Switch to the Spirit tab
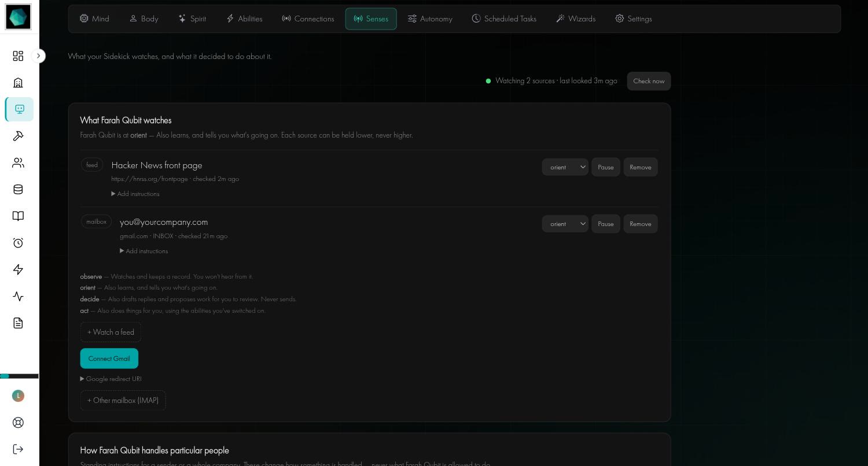868x466 pixels. point(192,19)
